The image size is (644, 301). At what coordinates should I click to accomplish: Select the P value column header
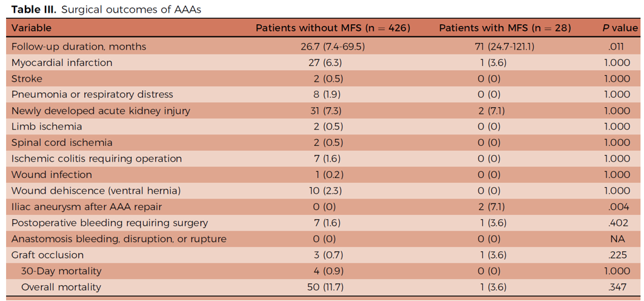(620, 28)
